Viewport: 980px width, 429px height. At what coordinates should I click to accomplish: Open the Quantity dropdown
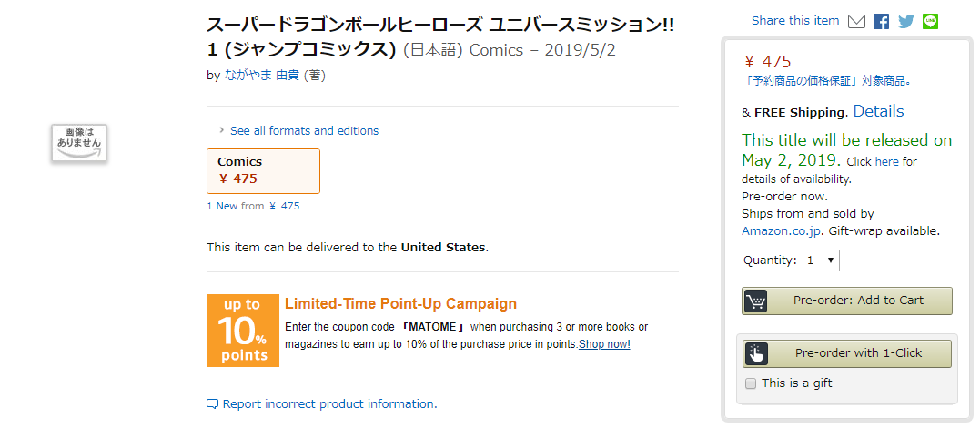(821, 260)
